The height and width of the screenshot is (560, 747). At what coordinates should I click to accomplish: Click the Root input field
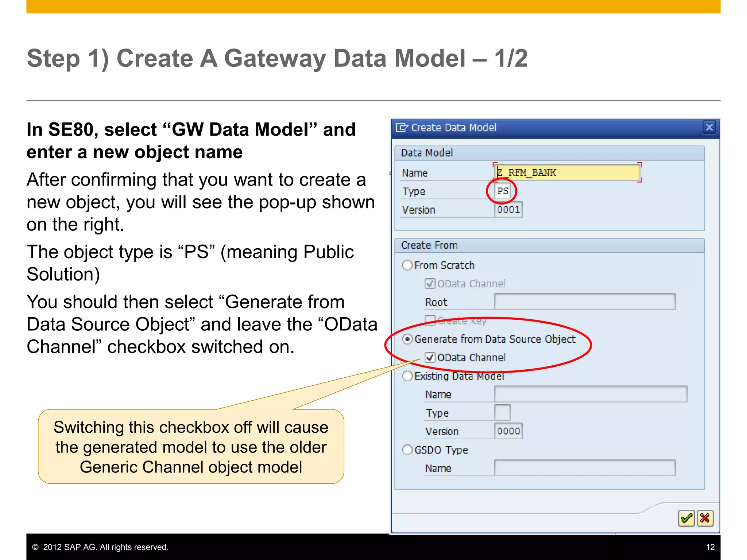pyautogui.click(x=585, y=302)
